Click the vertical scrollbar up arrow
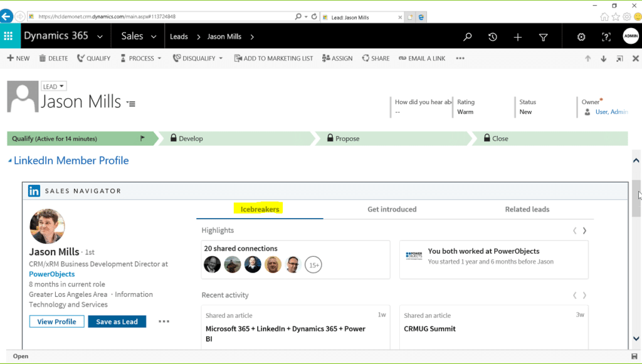 pos(636,161)
